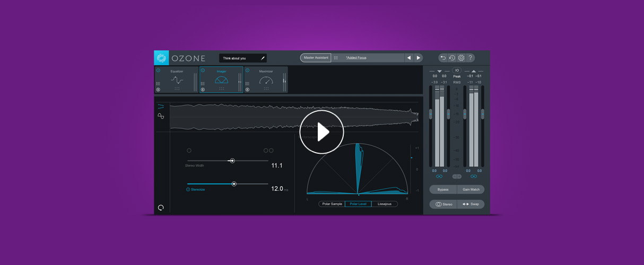Viewport: 644px width, 265px height.
Task: Switch vectorscope to Polar Level
Action: 358,204
